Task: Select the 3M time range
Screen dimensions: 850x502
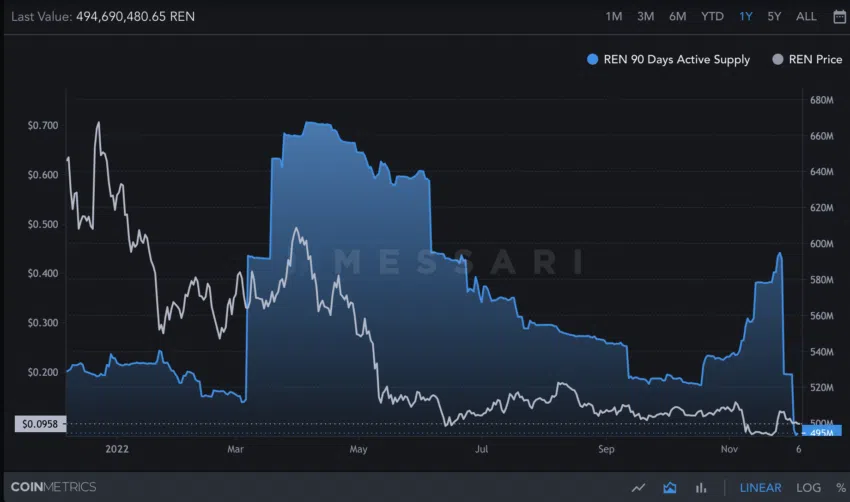Action: 645,17
